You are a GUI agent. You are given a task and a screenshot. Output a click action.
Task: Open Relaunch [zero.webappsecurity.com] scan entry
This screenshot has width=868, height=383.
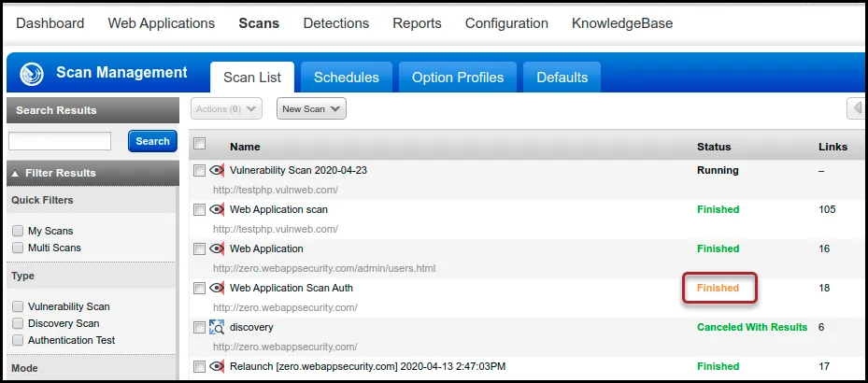367,366
